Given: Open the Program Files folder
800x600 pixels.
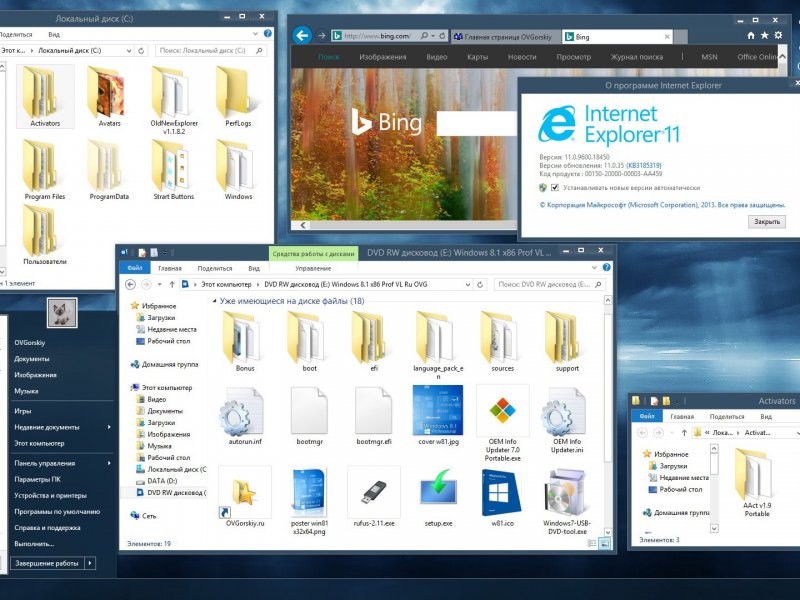Looking at the screenshot, I should [44, 166].
